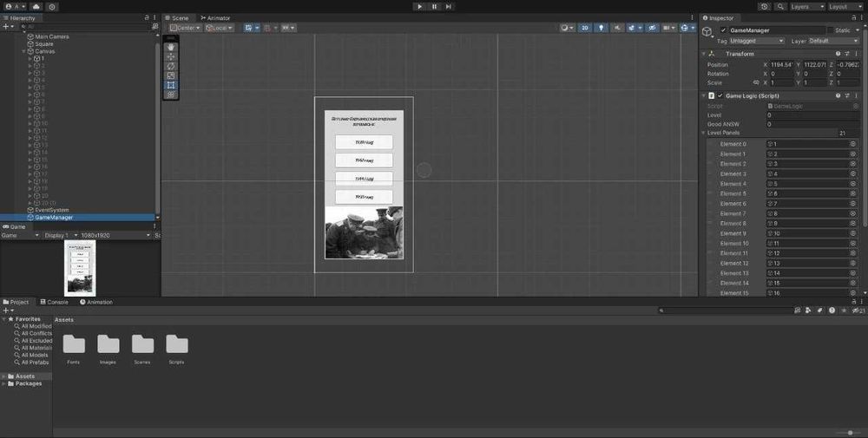Open Scene camera settings dropdown
Viewport: 868px width, 438px height.
668,28
